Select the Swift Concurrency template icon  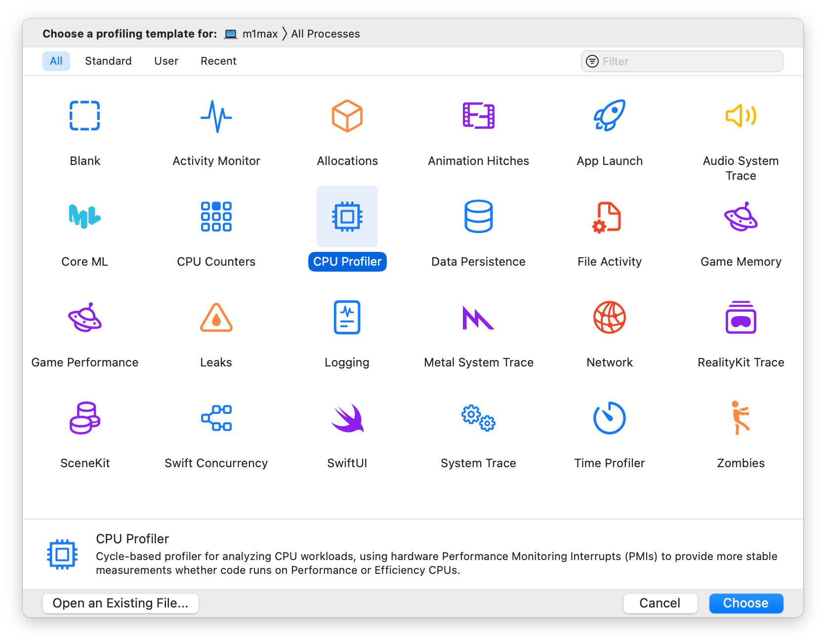(x=216, y=418)
